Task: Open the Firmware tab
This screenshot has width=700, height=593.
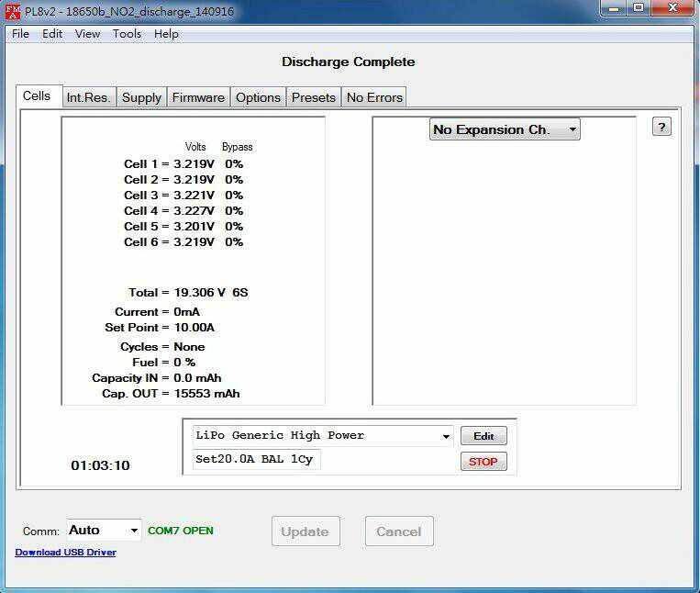Action: coord(198,97)
